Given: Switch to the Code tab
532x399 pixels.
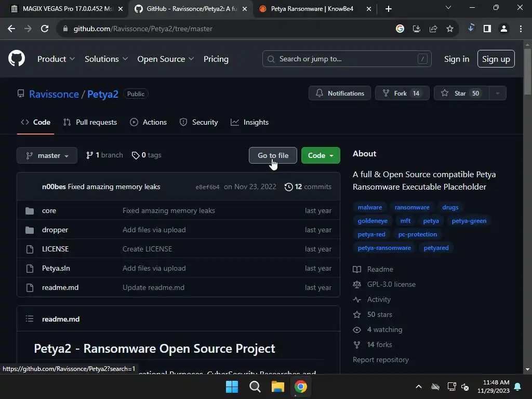Looking at the screenshot, I should click(x=36, y=122).
